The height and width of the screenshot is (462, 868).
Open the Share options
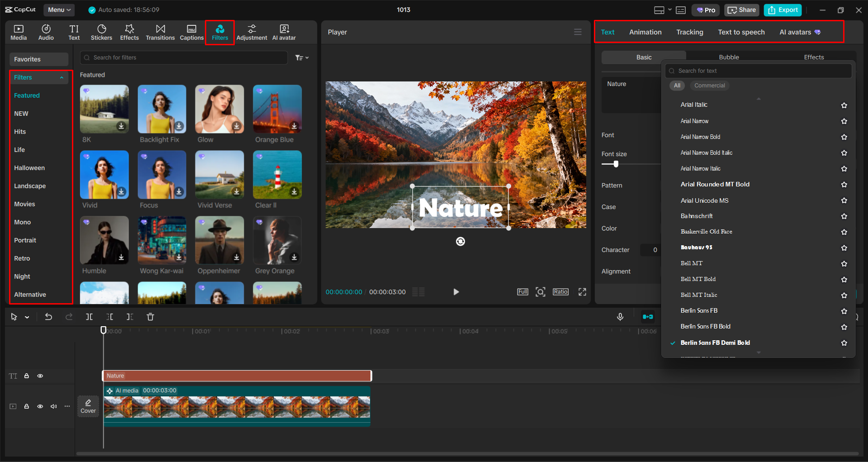[x=741, y=10]
